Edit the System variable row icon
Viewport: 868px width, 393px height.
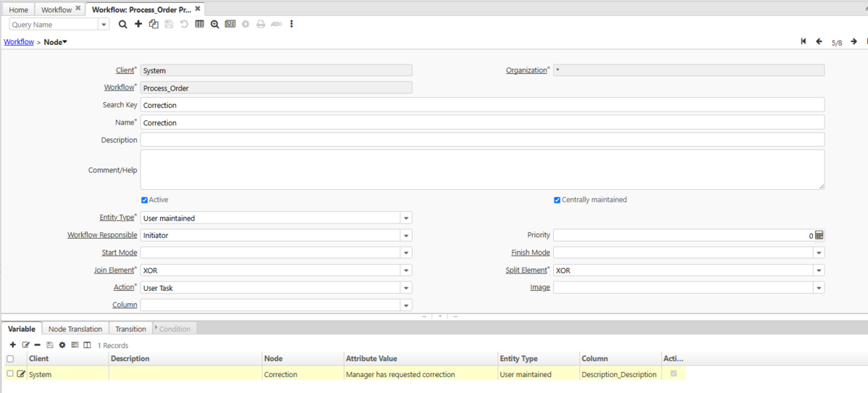tap(21, 374)
